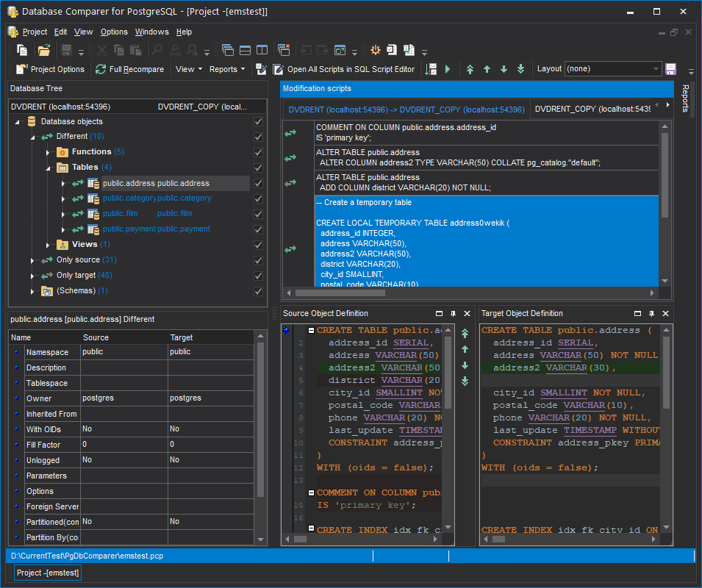Screen dimensions: 702x588
Task: Click Open All Scripts in SQL Script Editor
Action: (x=344, y=69)
